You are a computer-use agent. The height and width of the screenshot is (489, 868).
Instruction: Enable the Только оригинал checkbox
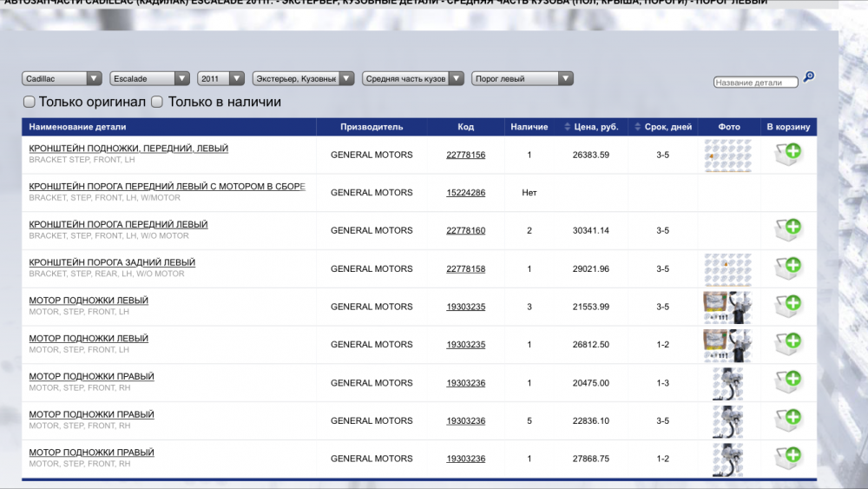[29, 102]
